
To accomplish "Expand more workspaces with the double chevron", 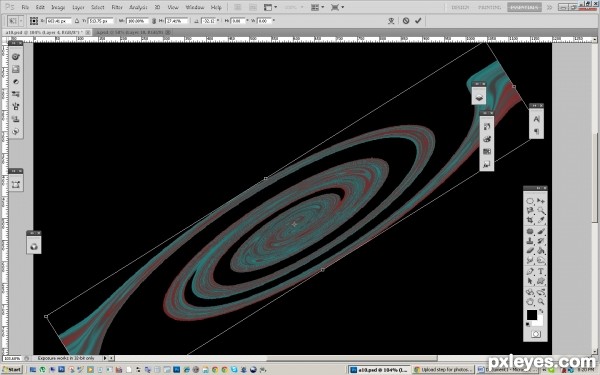I will tap(549, 7).
